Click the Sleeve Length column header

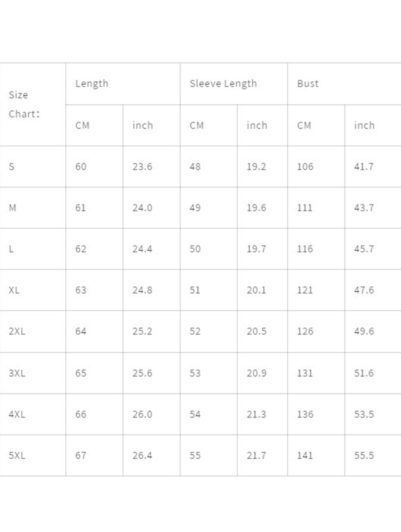(223, 84)
